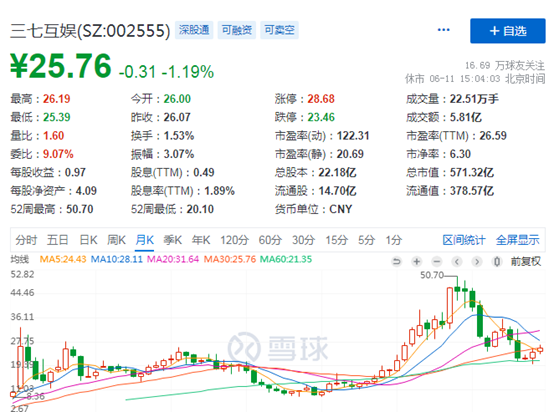The width and height of the screenshot is (554, 412).
Task: Switch to the 季K chart tab
Action: (172, 240)
